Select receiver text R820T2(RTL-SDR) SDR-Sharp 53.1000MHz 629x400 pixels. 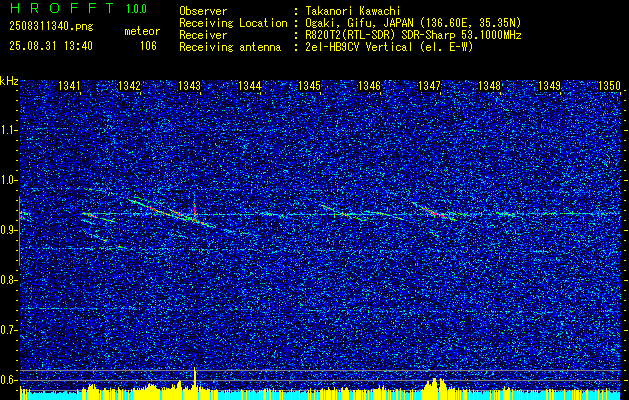pos(413,35)
